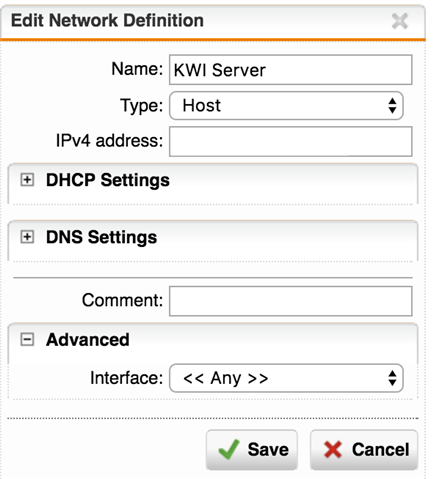The height and width of the screenshot is (479, 433).
Task: Click the IPv4 address label
Action: 109,141
